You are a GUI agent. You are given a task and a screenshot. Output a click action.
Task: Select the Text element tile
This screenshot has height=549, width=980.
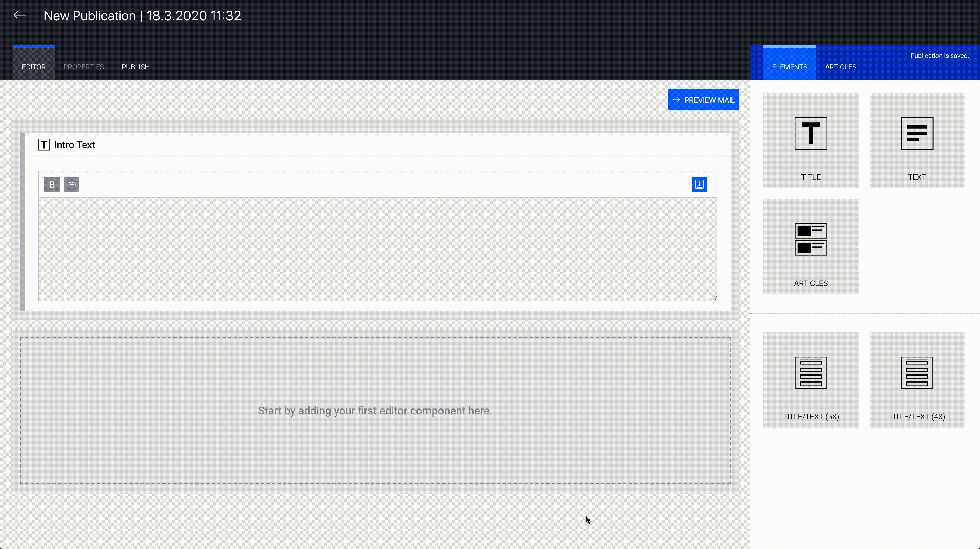point(917,140)
